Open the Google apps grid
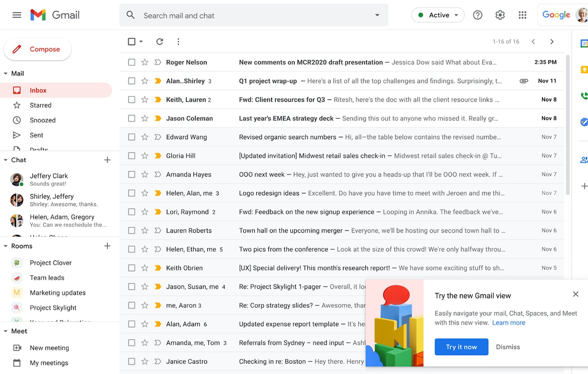 [522, 15]
